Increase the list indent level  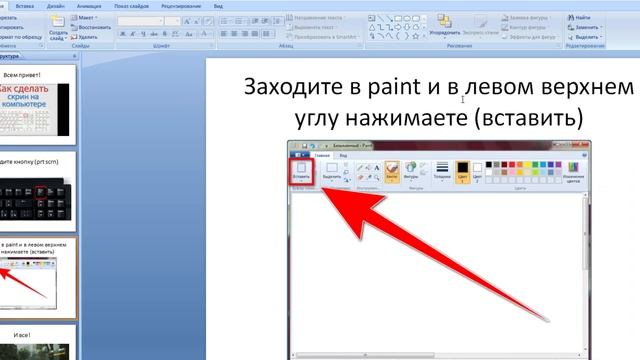[x=264, y=21]
